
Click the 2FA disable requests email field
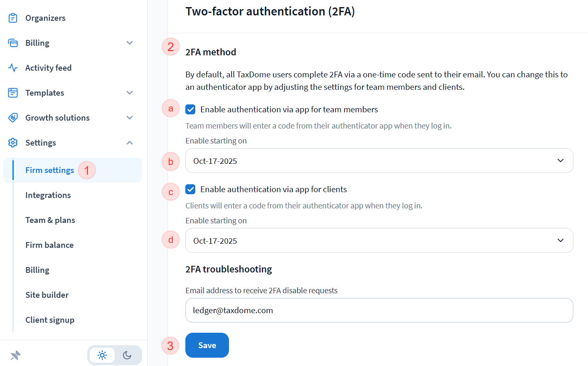pos(379,310)
